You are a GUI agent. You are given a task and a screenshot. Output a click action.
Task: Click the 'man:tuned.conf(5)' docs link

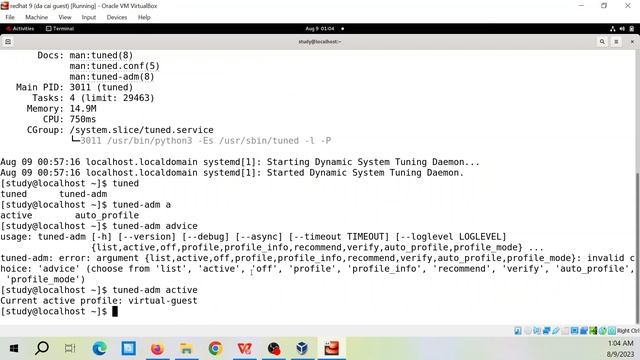point(114,66)
